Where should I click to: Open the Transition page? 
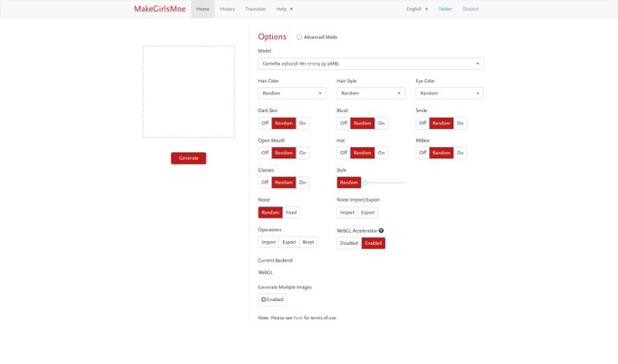(255, 9)
